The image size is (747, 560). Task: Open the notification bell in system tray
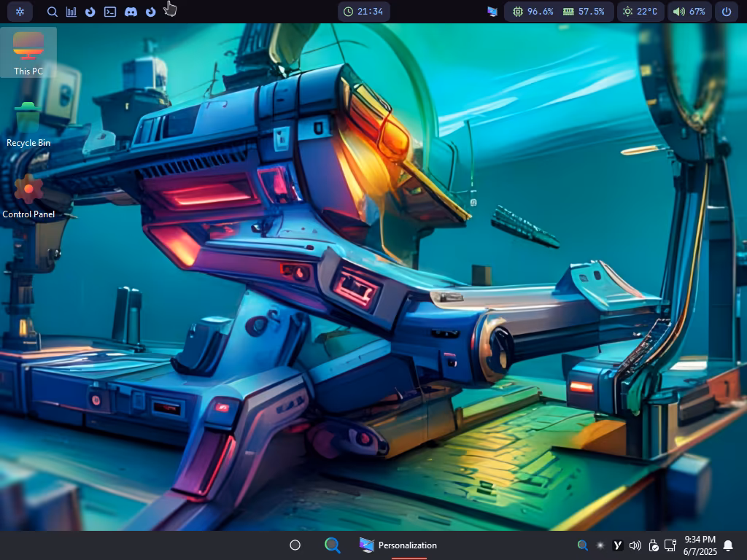pos(728,545)
